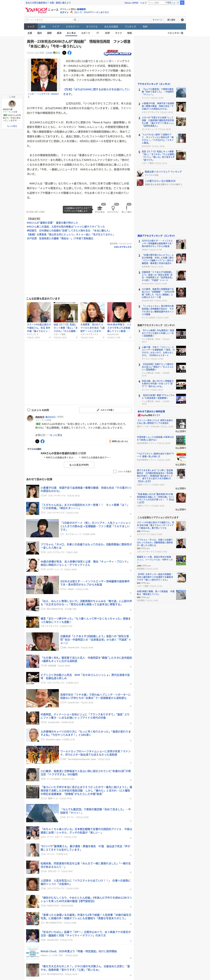
Task: Open related article KANさんの“最期の言葉”
Action: coord(53,223)
